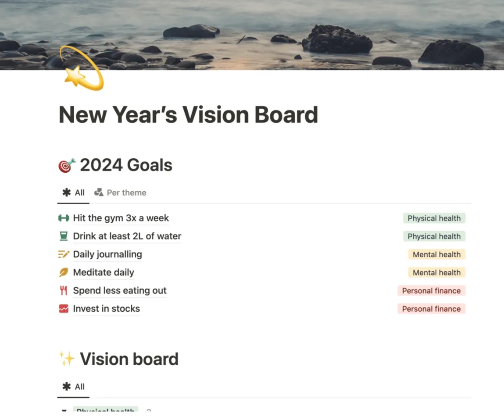This screenshot has height=420, width=504.
Task: Select the All tab under 2024 Goals
Action: tap(74, 192)
